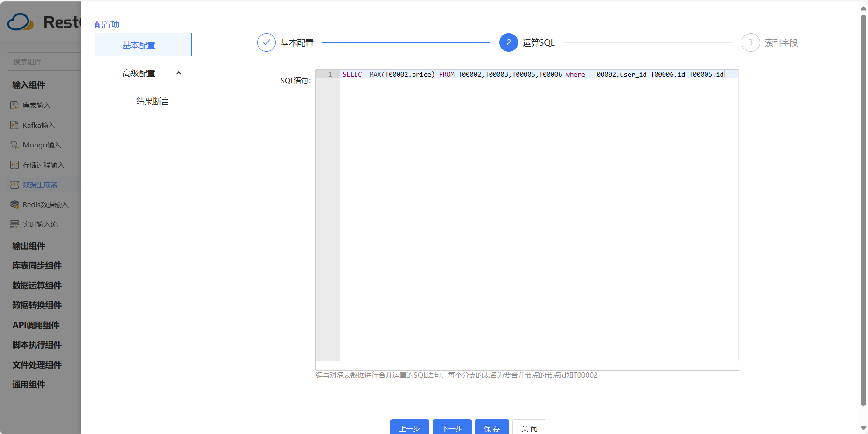868x434 pixels.
Task: Click the SQL hint text below the editor
Action: tap(456, 375)
